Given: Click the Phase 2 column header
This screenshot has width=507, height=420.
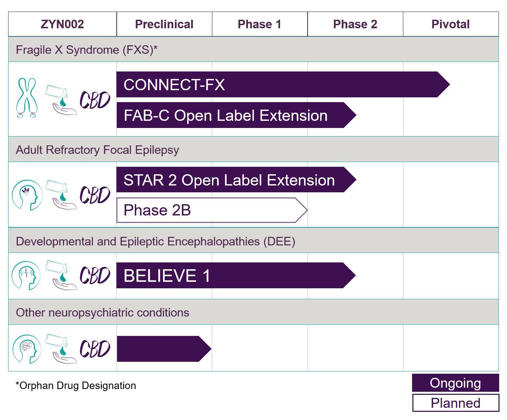Looking at the screenshot, I should tap(355, 24).
